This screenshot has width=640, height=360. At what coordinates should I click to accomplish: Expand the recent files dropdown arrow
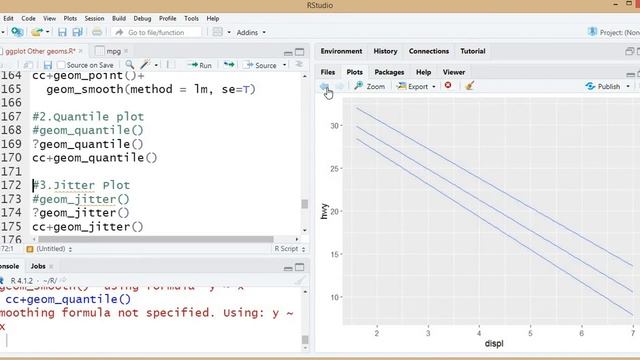click(48, 32)
